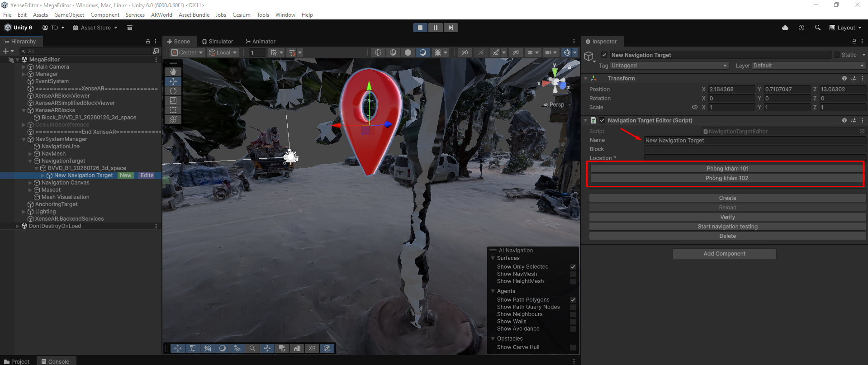Open the Unity search magnifier icon
The height and width of the screenshot is (365, 868).
tap(817, 28)
